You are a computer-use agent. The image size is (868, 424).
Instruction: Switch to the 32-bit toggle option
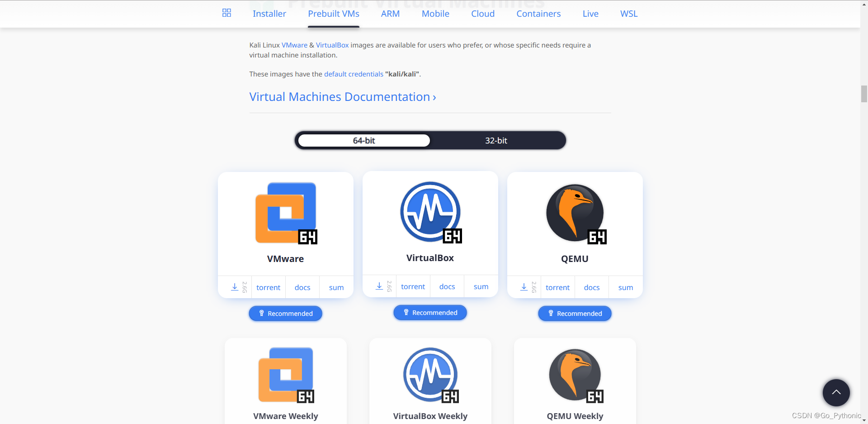click(496, 141)
